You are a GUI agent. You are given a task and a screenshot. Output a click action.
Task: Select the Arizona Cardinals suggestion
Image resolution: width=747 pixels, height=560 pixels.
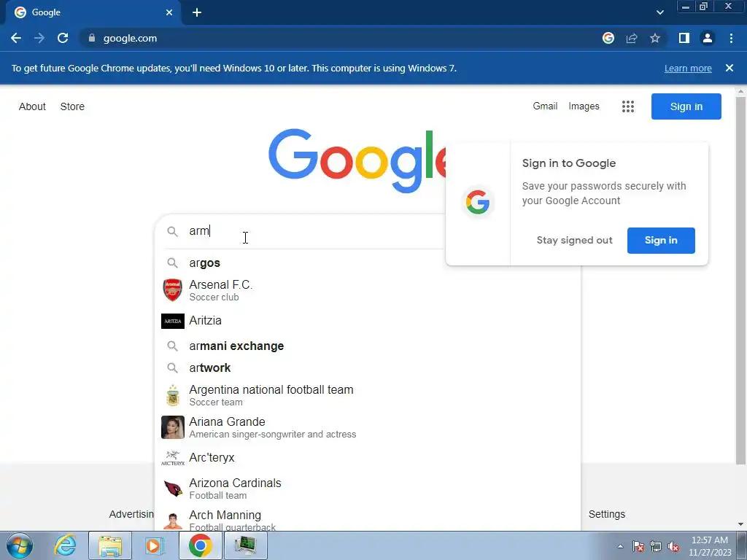368,489
